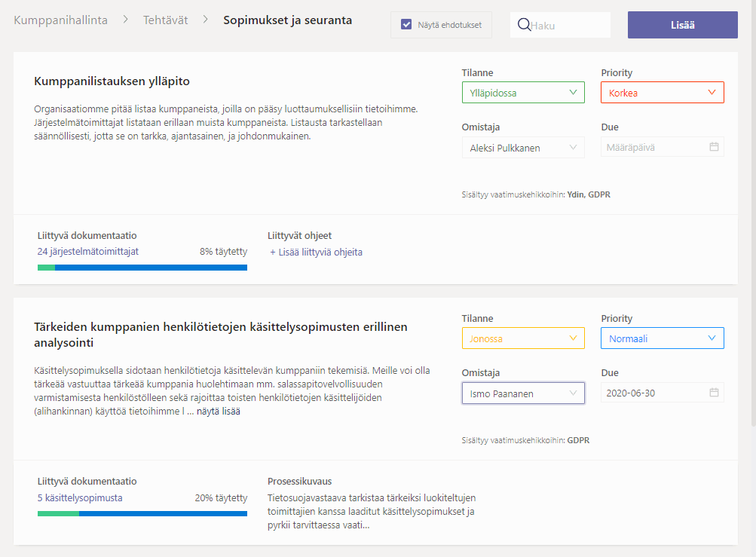Open the Ismo Paananen owner dropdown
Image resolution: width=756 pixels, height=557 pixels.
[x=523, y=393]
